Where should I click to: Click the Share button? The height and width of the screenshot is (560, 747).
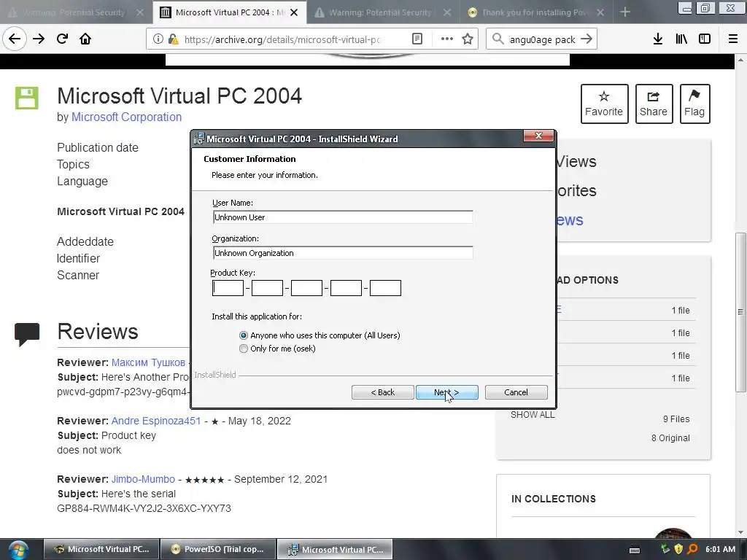point(654,104)
